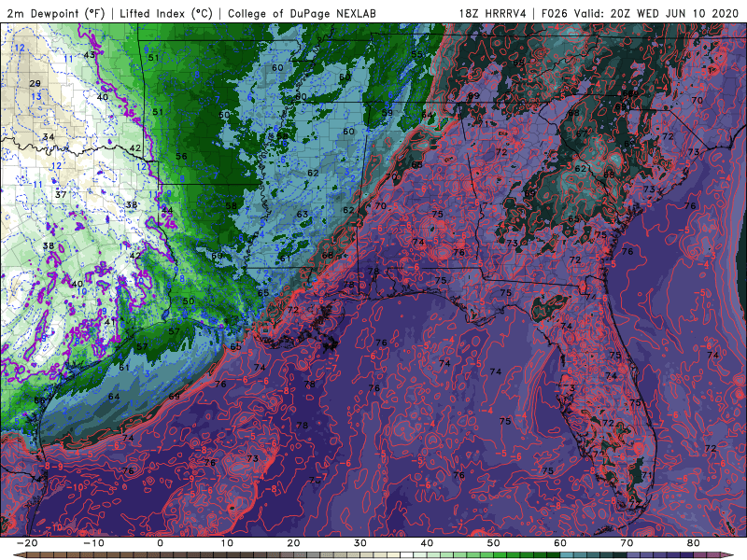Click the 0 label on color scale

coord(160,543)
